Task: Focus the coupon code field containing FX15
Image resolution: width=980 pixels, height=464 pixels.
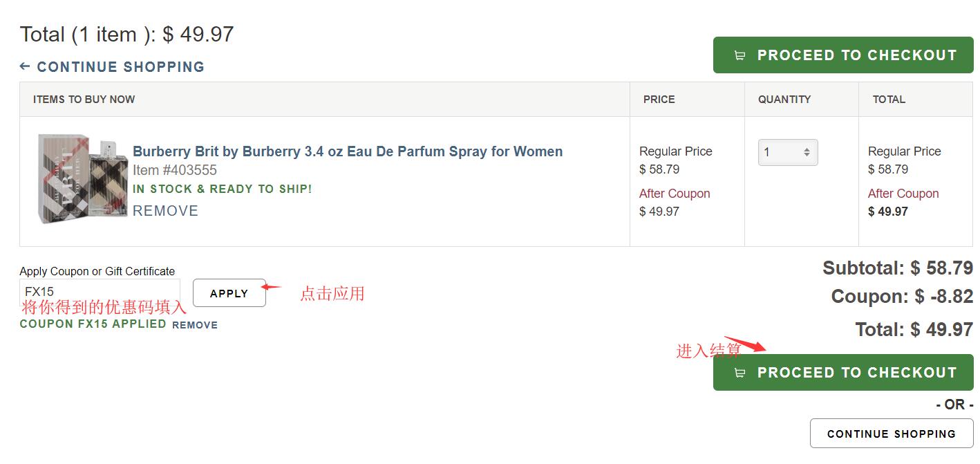Action: (100, 292)
